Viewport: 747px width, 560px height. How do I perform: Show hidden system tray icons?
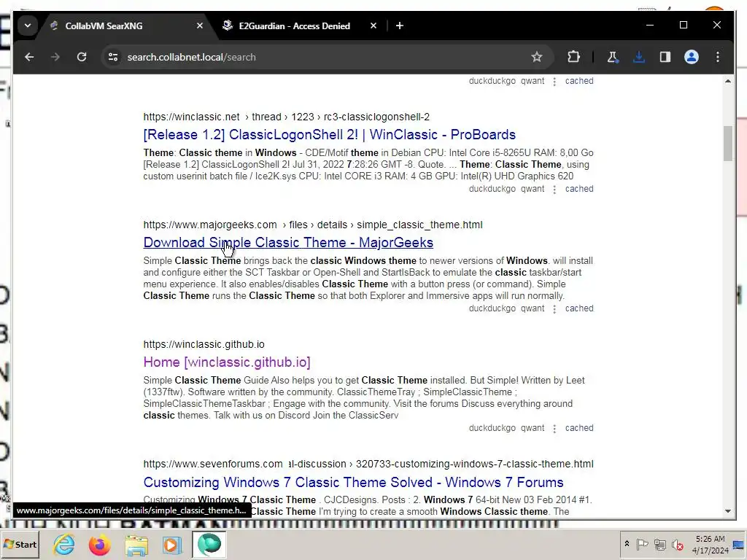(x=627, y=544)
